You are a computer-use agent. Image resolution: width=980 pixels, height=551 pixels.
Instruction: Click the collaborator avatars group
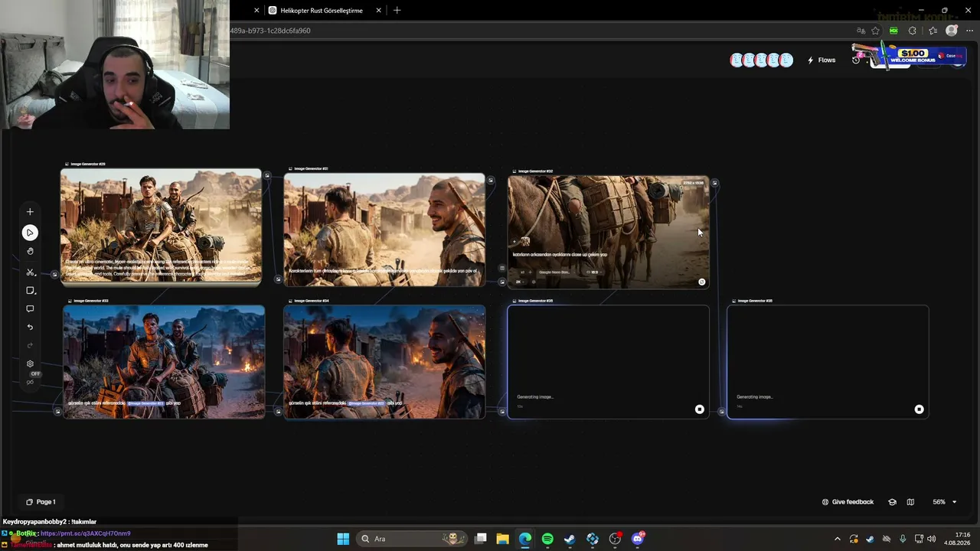pyautogui.click(x=762, y=60)
